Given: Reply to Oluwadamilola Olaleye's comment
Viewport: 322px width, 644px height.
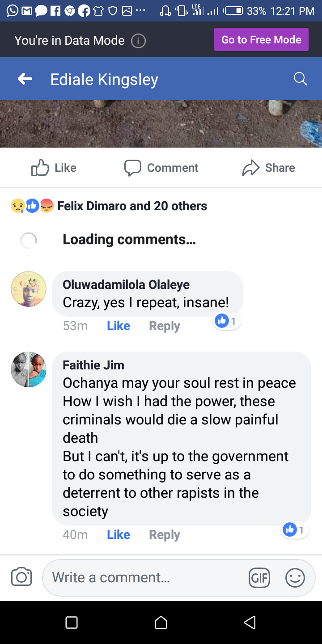Looking at the screenshot, I should click(164, 326).
